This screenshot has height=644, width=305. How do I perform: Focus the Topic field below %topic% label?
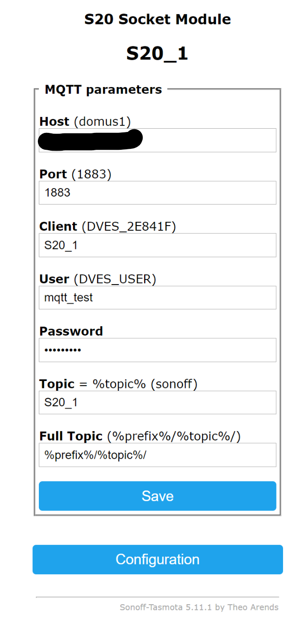click(157, 402)
